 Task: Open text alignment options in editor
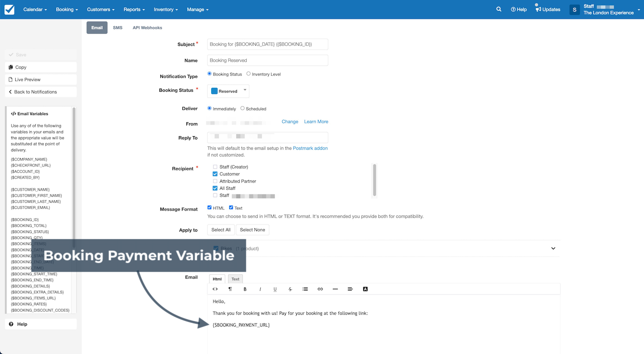[x=350, y=289]
